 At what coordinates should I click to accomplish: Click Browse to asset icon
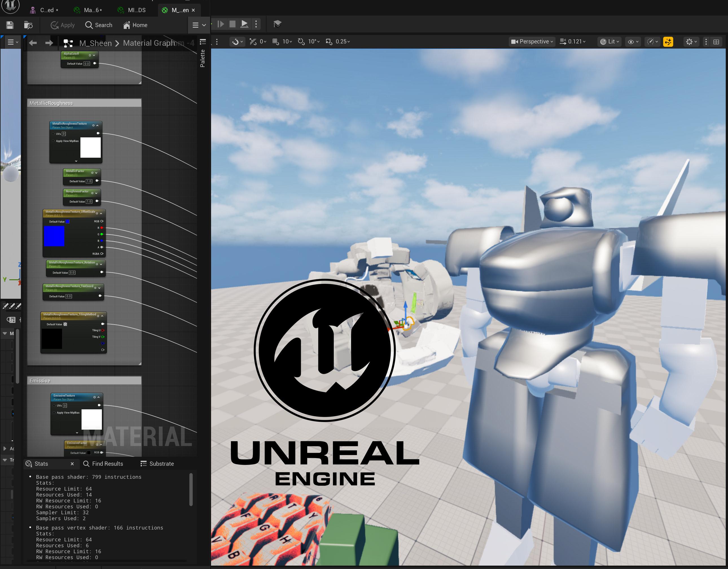pyautogui.click(x=28, y=25)
